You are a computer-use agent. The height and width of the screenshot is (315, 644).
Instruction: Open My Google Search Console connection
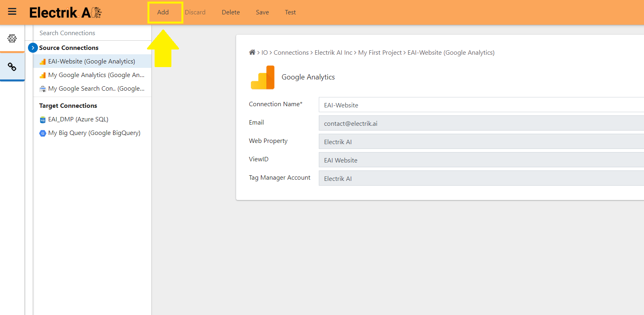tap(96, 89)
